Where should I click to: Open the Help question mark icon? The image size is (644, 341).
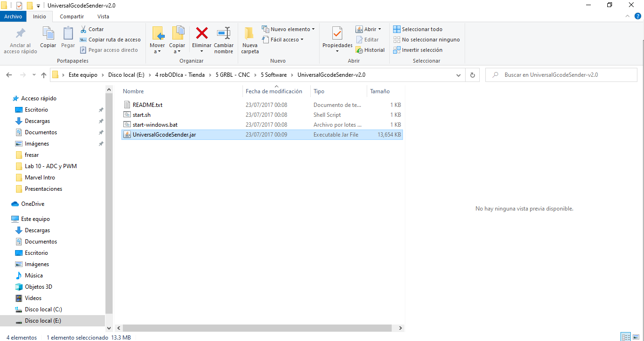[637, 16]
